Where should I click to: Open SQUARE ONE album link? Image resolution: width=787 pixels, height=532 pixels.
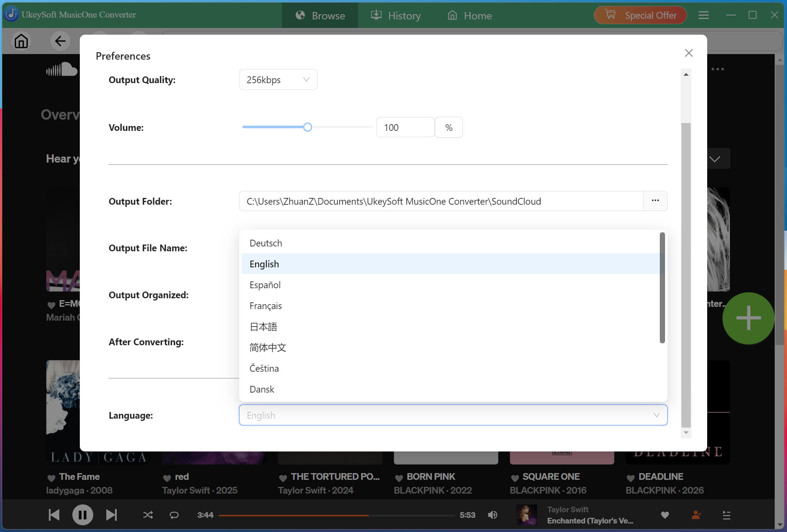(551, 476)
